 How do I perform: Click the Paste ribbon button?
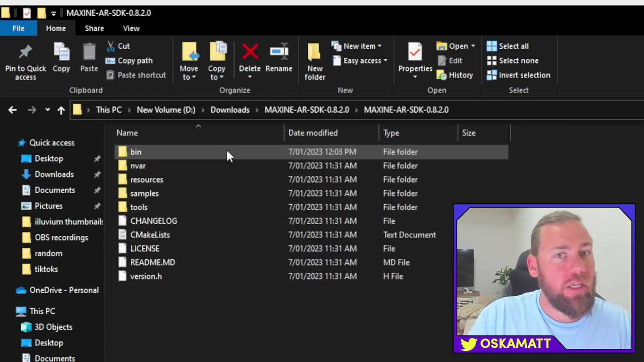coord(89,58)
